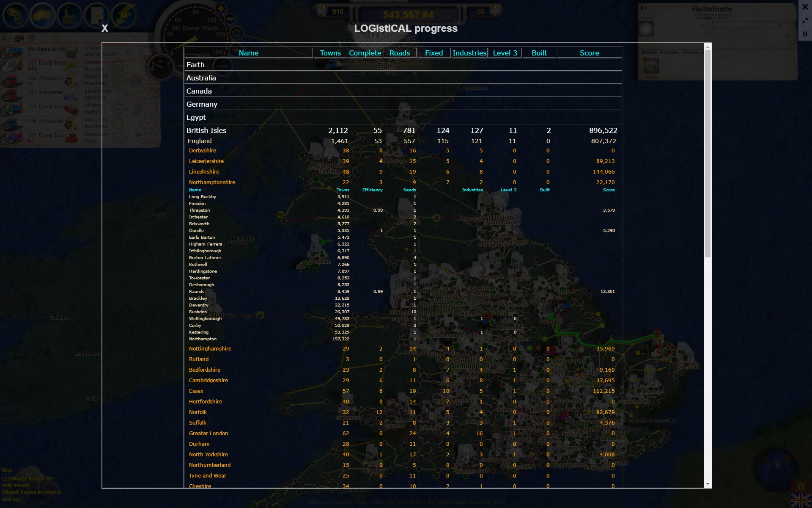Open the money/finances icon at top left
Viewport: 812px width, 508px height.
[x=15, y=16]
